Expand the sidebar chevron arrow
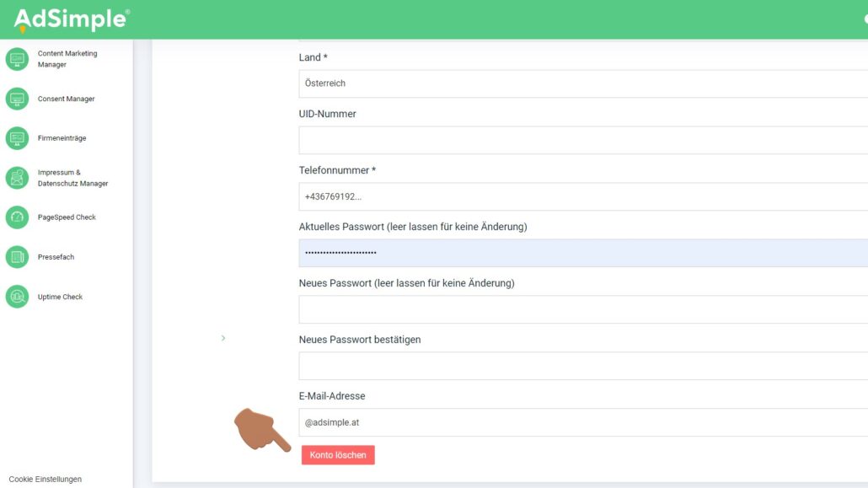The width and height of the screenshot is (868, 488). click(x=223, y=338)
